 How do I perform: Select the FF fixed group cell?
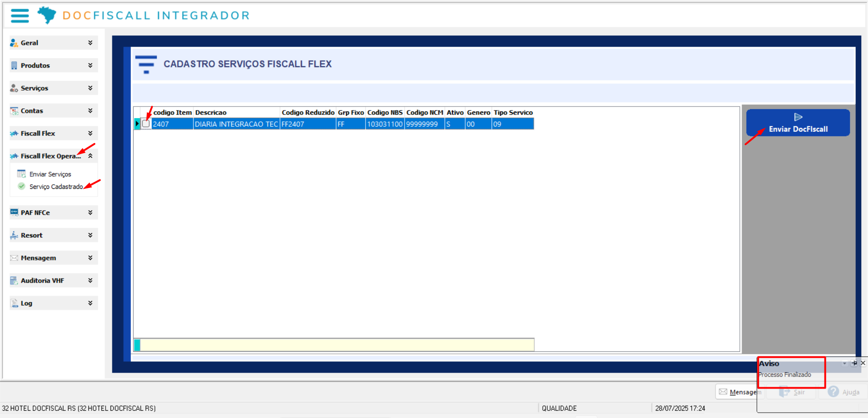(x=351, y=124)
